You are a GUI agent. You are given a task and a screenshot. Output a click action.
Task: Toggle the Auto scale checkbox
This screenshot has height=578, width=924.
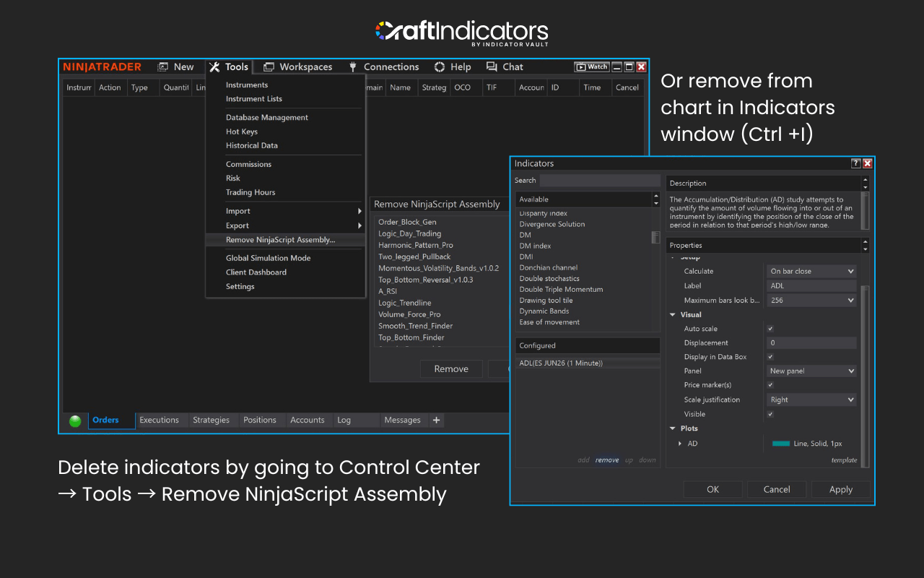(x=770, y=329)
